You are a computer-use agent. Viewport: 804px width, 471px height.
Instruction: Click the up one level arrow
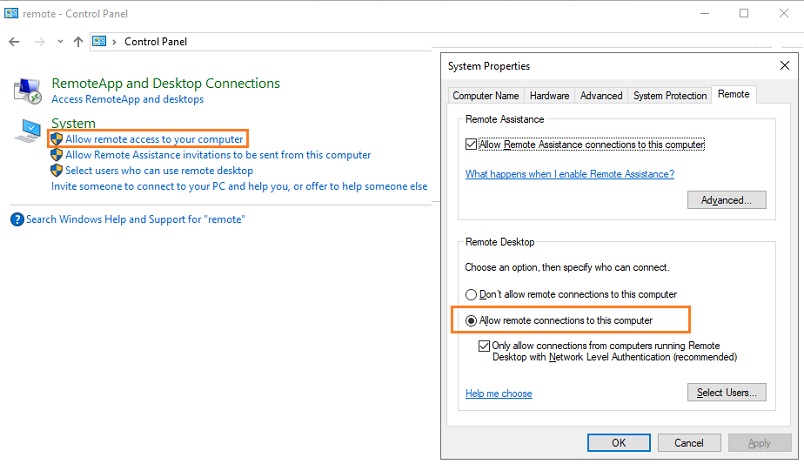pyautogui.click(x=78, y=42)
